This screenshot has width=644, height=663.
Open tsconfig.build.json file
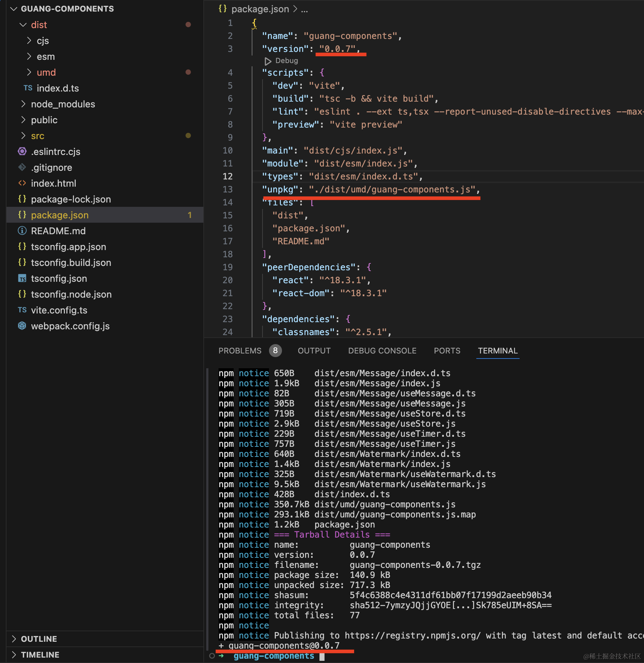click(71, 263)
